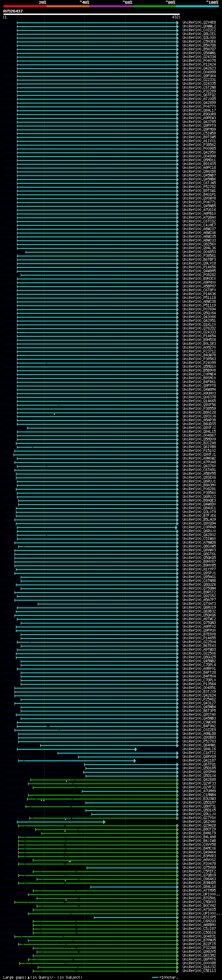Click the orange ~40% identity legend segment
The image size is (222, 980).
[68, 6]
